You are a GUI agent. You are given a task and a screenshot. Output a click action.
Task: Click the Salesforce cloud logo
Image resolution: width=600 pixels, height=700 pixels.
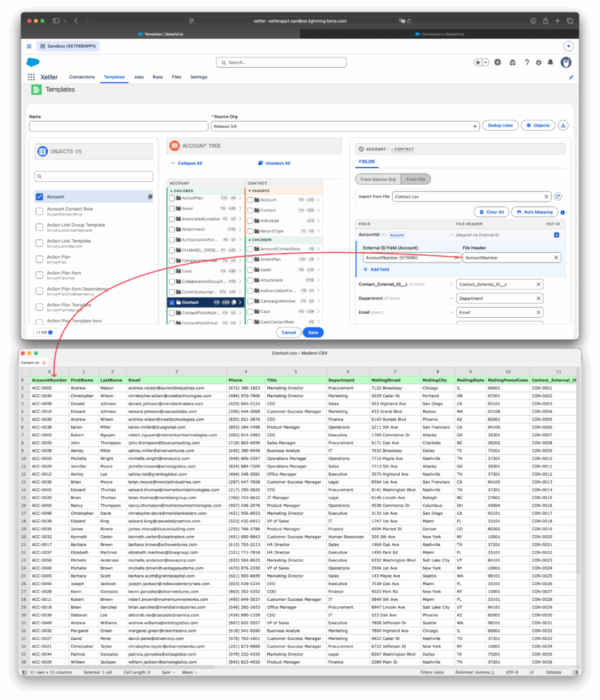pyautogui.click(x=33, y=62)
